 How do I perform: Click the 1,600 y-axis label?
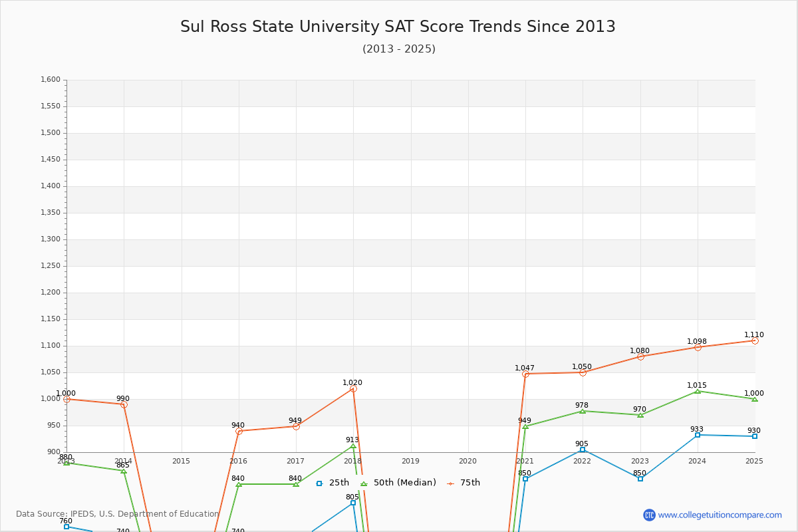click(x=50, y=80)
